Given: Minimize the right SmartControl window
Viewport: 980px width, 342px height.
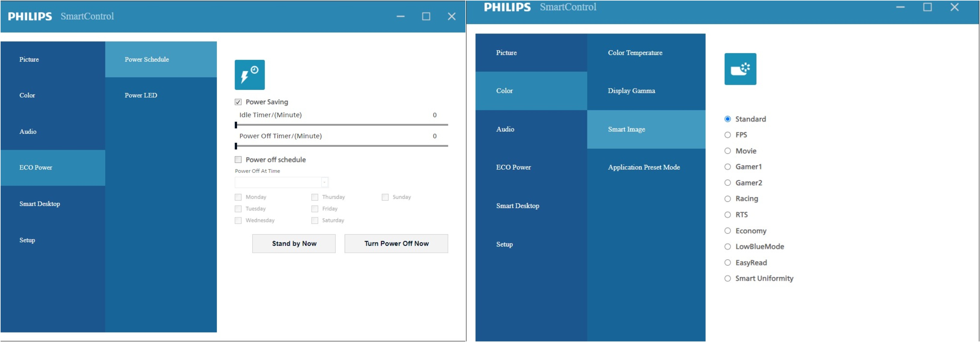Looking at the screenshot, I should click(900, 7).
